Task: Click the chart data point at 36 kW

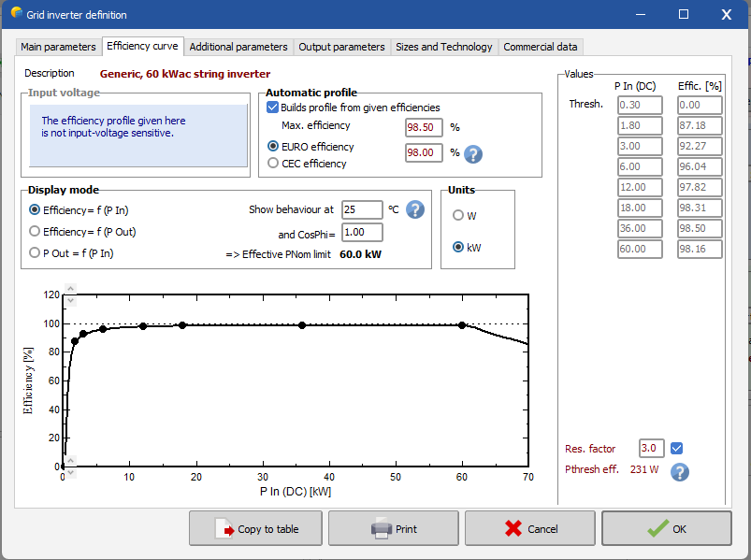Action: pos(302,325)
